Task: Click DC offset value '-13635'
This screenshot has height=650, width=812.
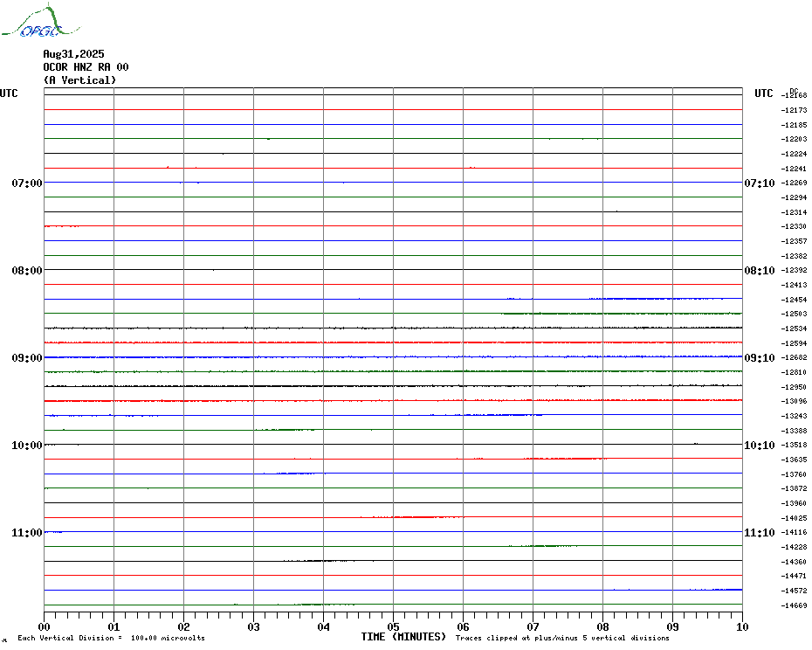Action: click(x=794, y=460)
